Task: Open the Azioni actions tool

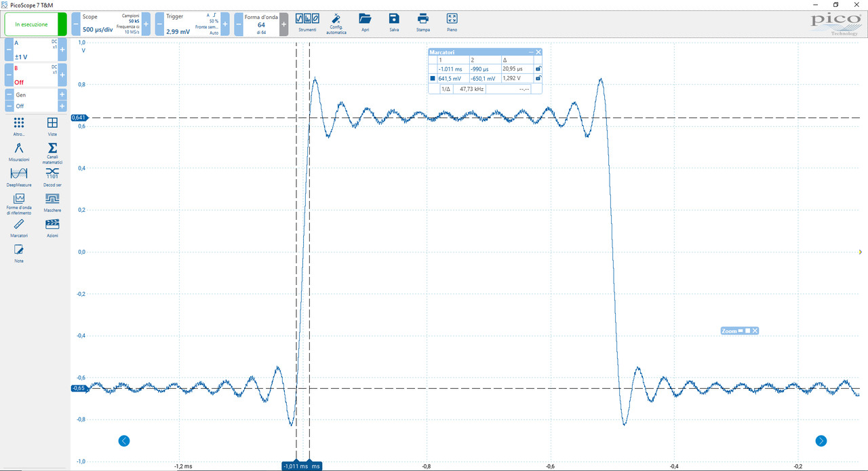Action: click(52, 228)
